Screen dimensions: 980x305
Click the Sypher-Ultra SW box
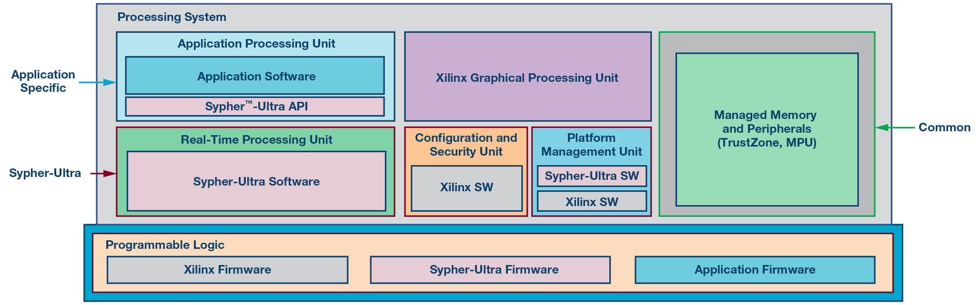click(x=591, y=176)
